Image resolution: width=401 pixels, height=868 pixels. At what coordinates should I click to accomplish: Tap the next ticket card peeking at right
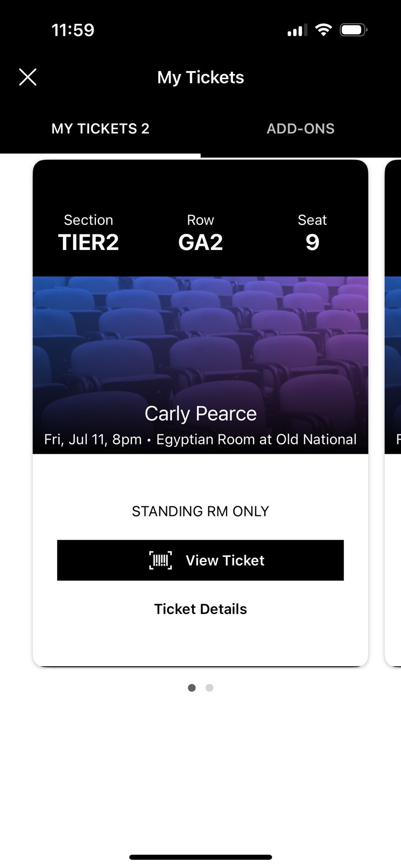[393, 407]
